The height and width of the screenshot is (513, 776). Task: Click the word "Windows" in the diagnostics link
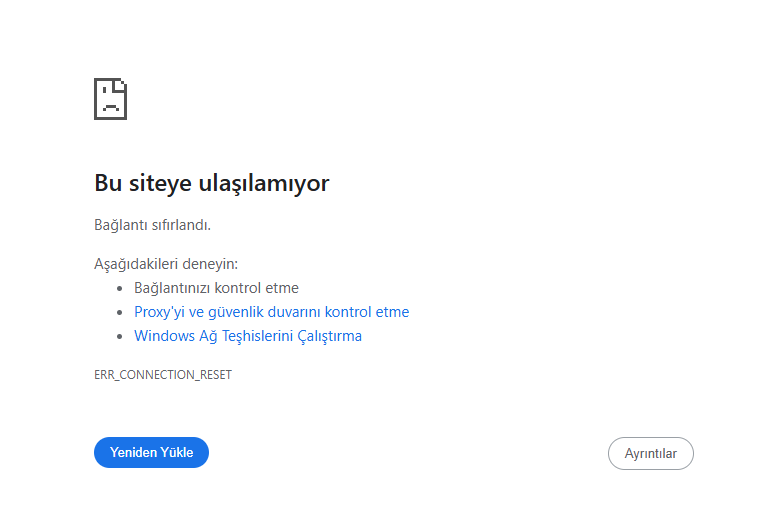click(163, 336)
